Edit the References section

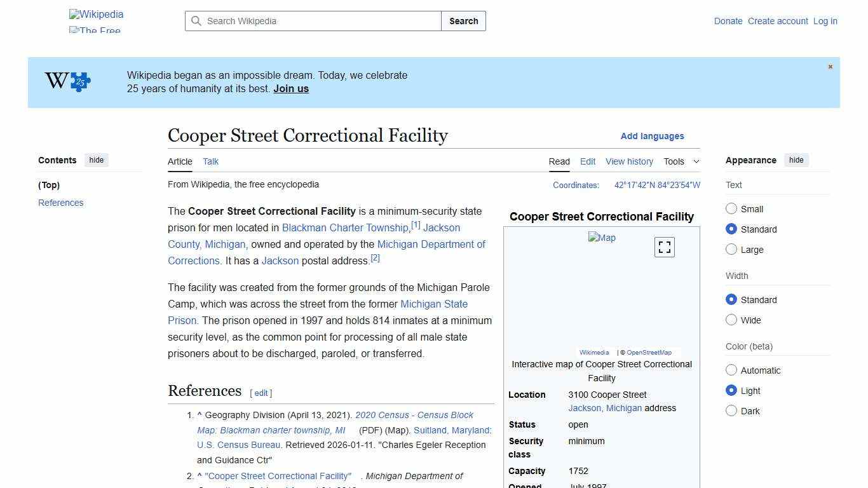261,393
